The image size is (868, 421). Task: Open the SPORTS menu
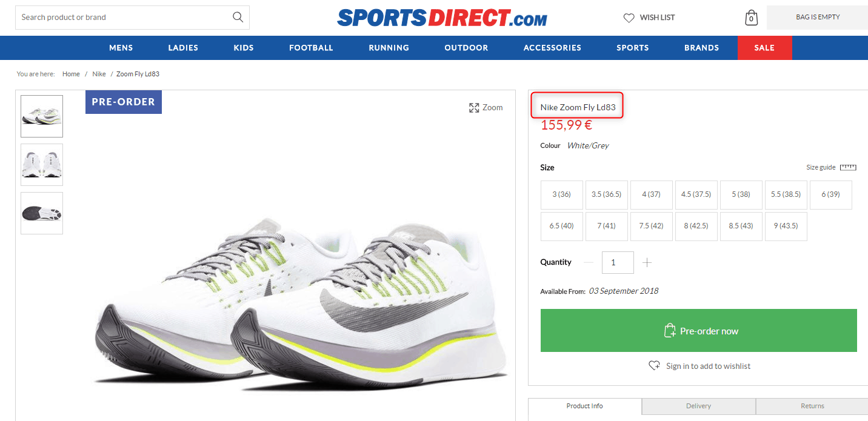(x=633, y=48)
